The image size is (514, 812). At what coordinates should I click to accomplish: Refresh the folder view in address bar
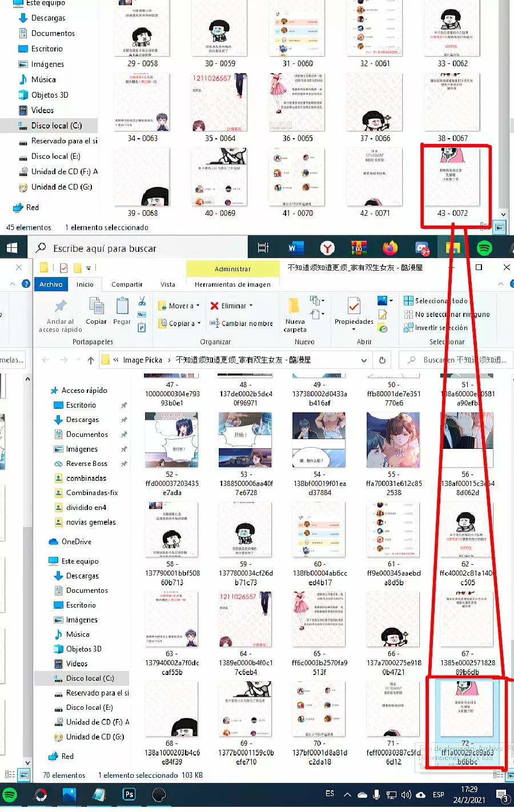point(382,360)
